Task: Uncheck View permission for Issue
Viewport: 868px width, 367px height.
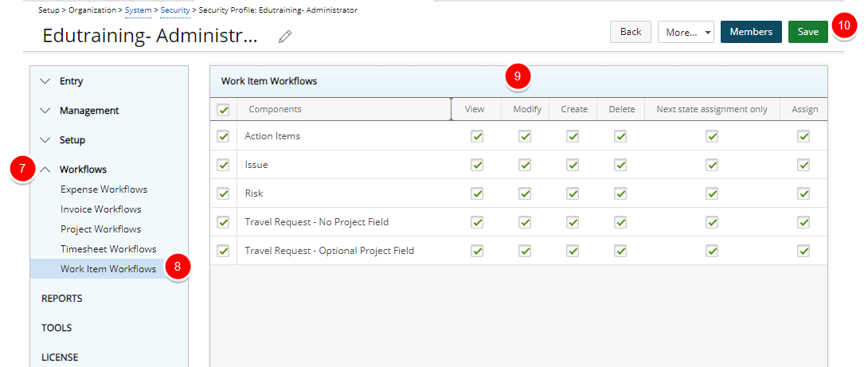Action: 477,165
